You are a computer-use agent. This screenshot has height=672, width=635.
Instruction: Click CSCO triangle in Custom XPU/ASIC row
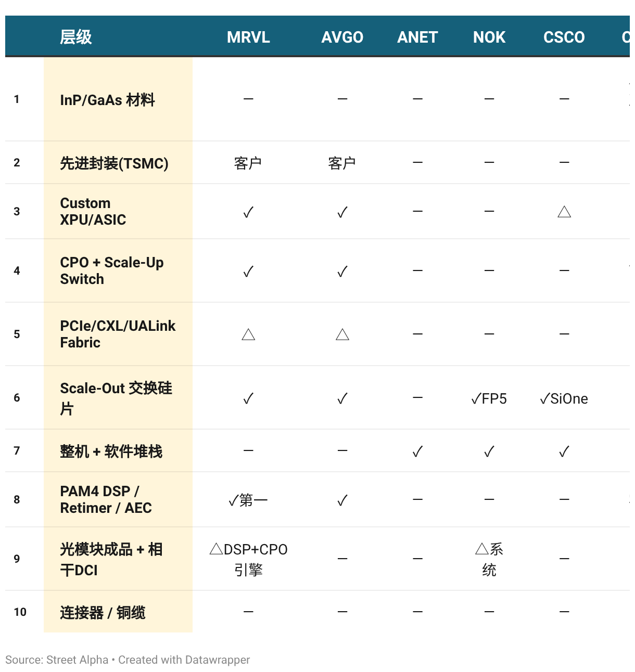(564, 212)
